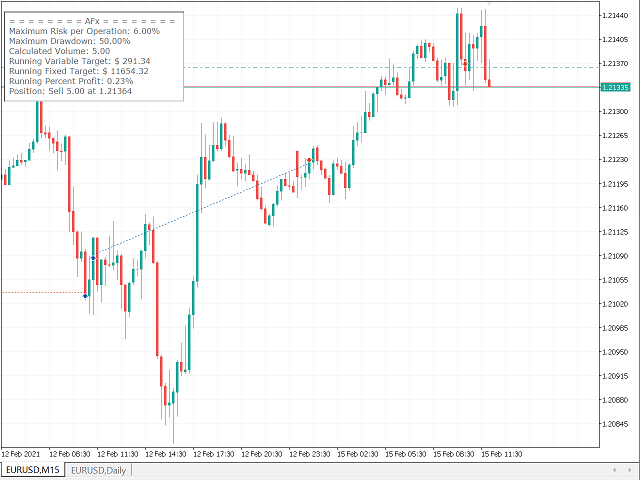Click the green dash-dot horizontal level line
The image size is (640, 480).
[x=391, y=67]
